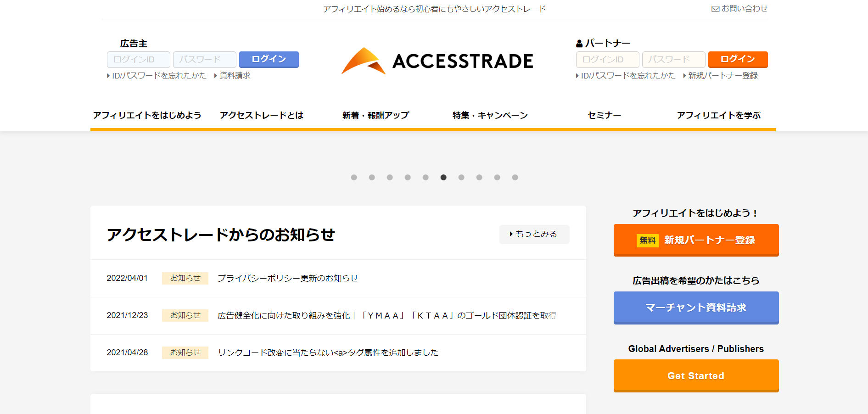Open 新規パートナー登録 text link under partner login
This screenshot has height=414, width=868.
pyautogui.click(x=721, y=76)
